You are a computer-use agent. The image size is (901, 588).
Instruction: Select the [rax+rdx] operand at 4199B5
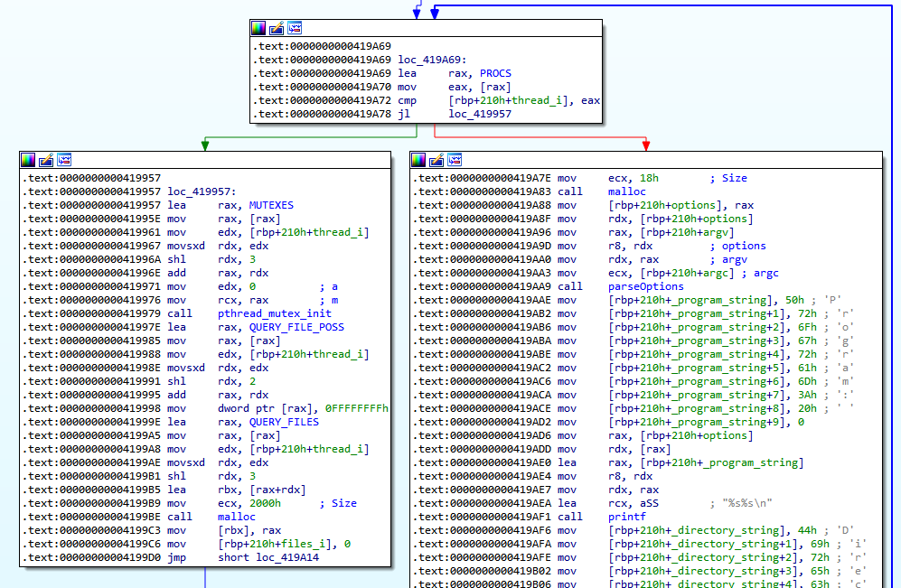(x=277, y=490)
